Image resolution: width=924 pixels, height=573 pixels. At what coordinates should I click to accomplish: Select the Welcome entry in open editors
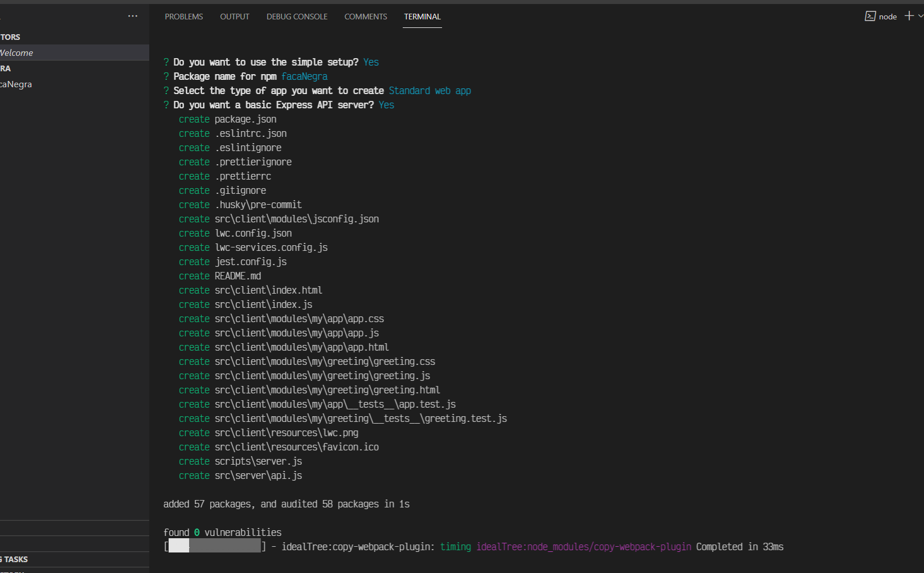[x=75, y=52]
